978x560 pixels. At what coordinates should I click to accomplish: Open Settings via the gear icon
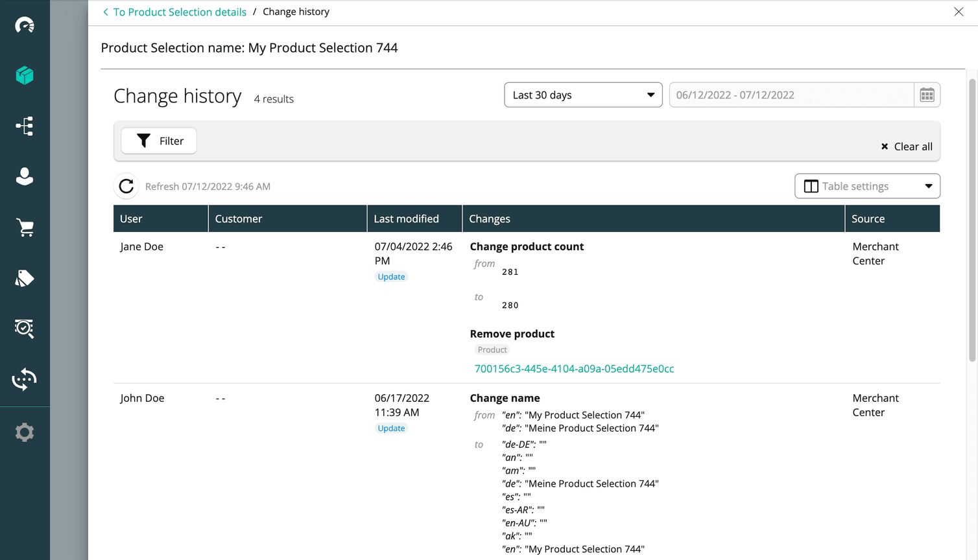click(25, 432)
